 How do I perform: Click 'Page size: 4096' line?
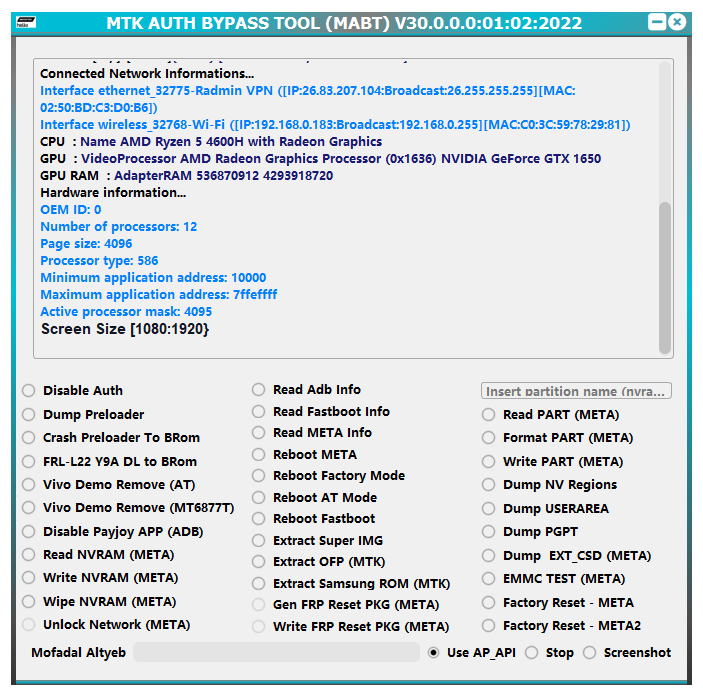tap(86, 244)
